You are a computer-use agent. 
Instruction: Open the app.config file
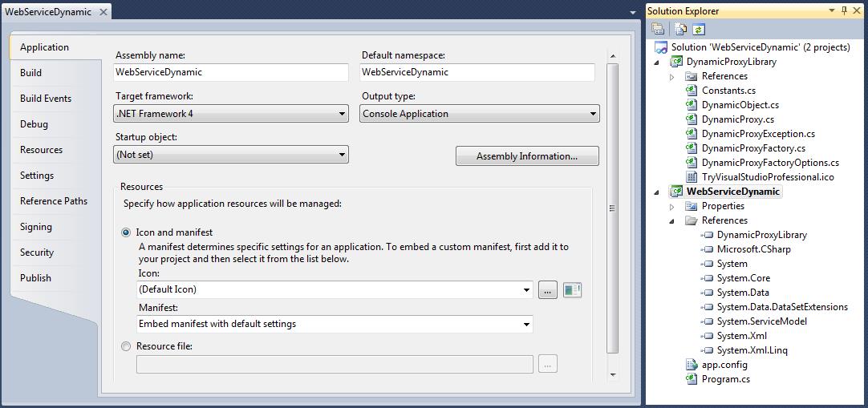[724, 365]
